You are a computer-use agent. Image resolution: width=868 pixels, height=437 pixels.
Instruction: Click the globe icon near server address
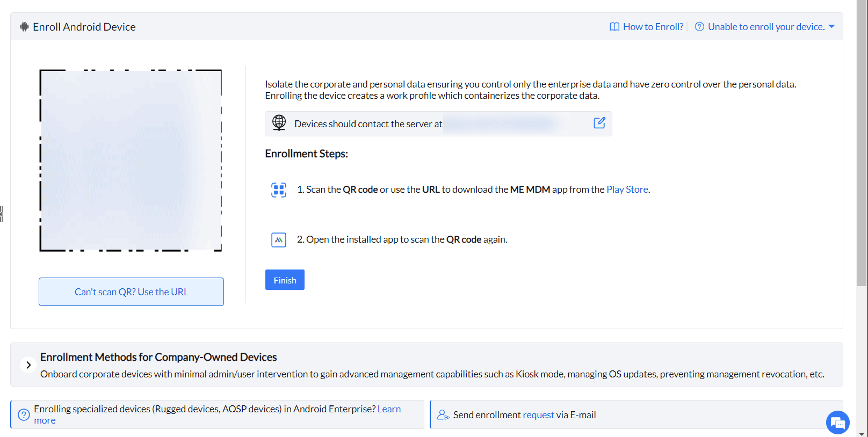point(279,123)
